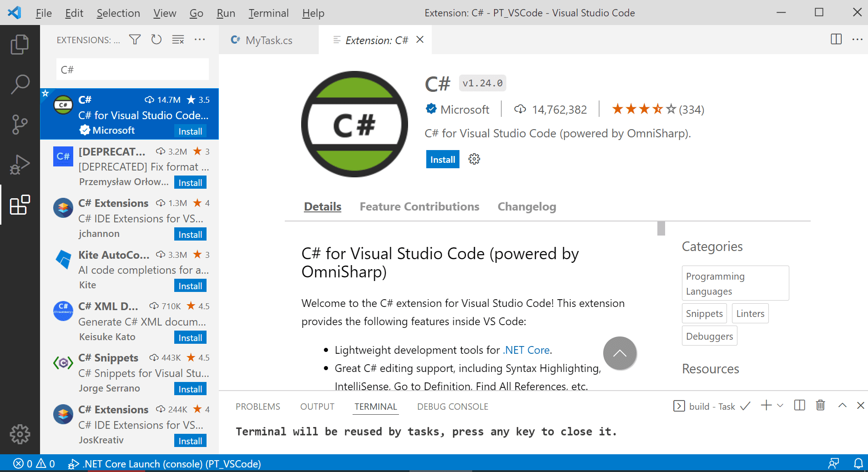Select the Details tab
Viewport: 868px width, 472px height.
pyautogui.click(x=323, y=206)
